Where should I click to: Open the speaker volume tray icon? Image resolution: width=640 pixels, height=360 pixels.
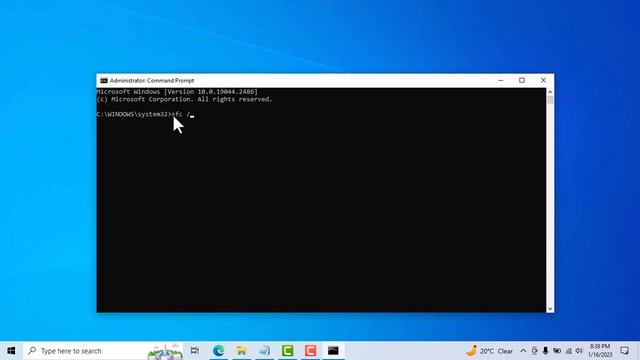tap(579, 351)
